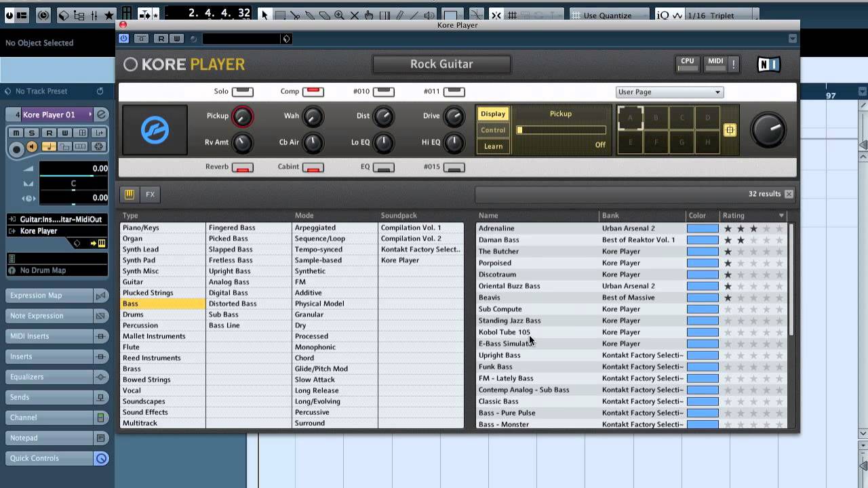Show the instrument browser piano icon
This screenshot has width=868, height=488.
pyautogui.click(x=129, y=195)
